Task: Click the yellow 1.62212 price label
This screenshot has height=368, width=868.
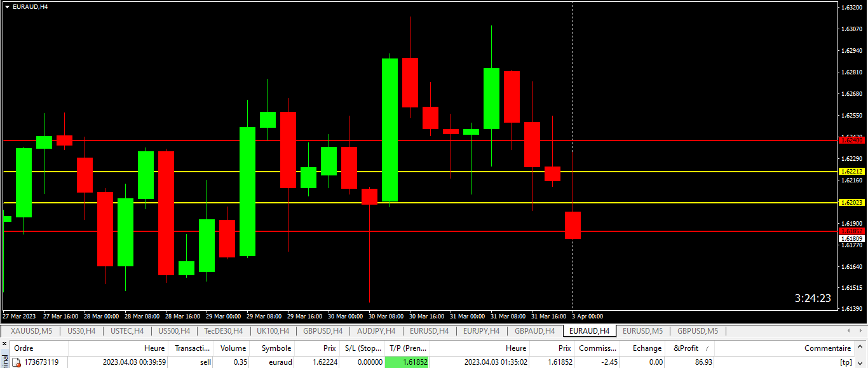Action: pyautogui.click(x=851, y=172)
